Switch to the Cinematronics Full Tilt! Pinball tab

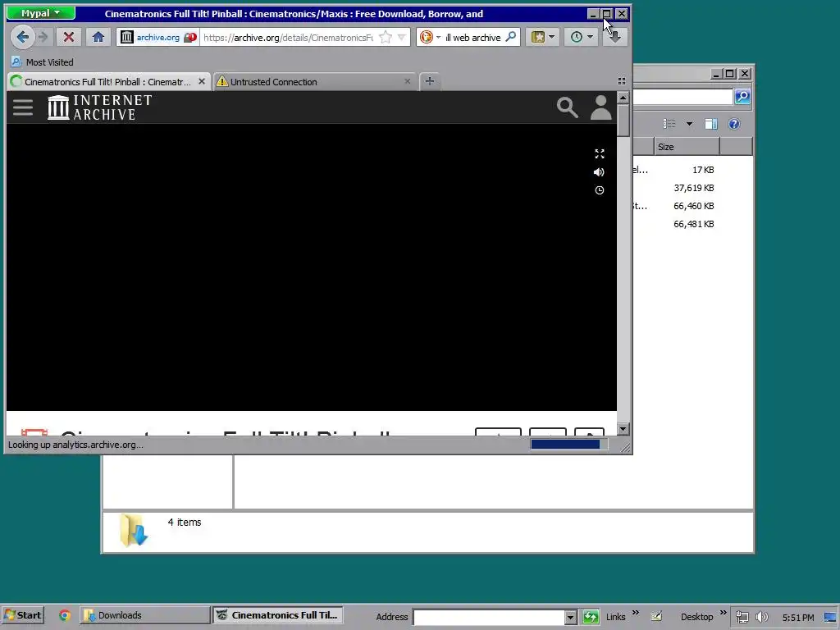[x=107, y=81]
